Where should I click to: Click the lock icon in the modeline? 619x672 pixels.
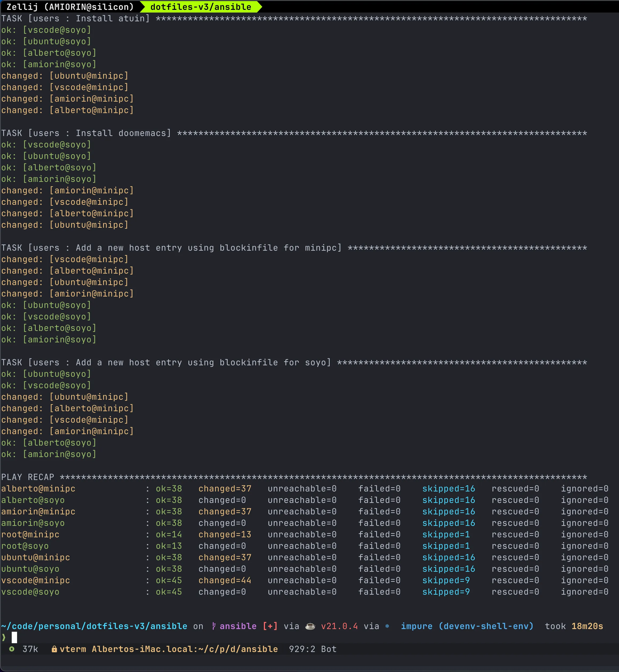pos(54,649)
